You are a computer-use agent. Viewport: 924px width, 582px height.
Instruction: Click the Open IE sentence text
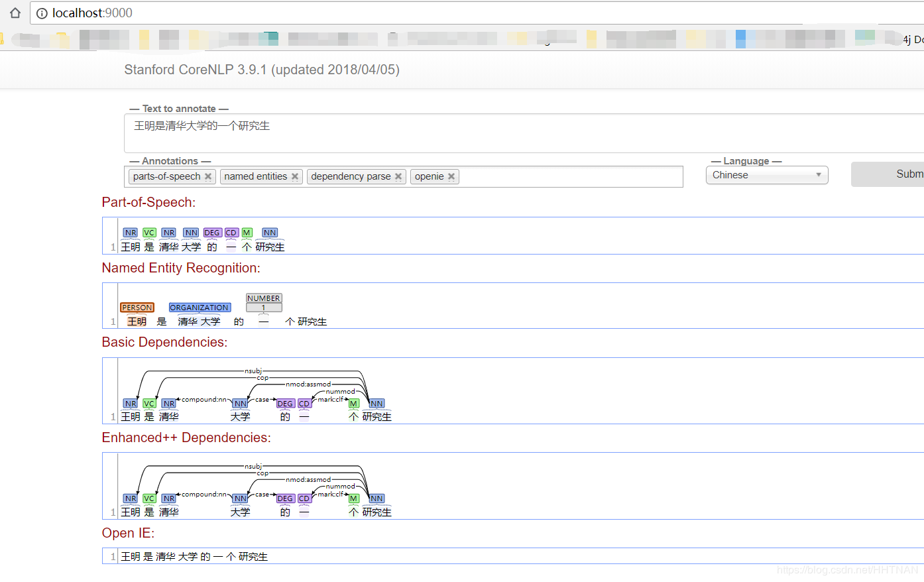[194, 556]
